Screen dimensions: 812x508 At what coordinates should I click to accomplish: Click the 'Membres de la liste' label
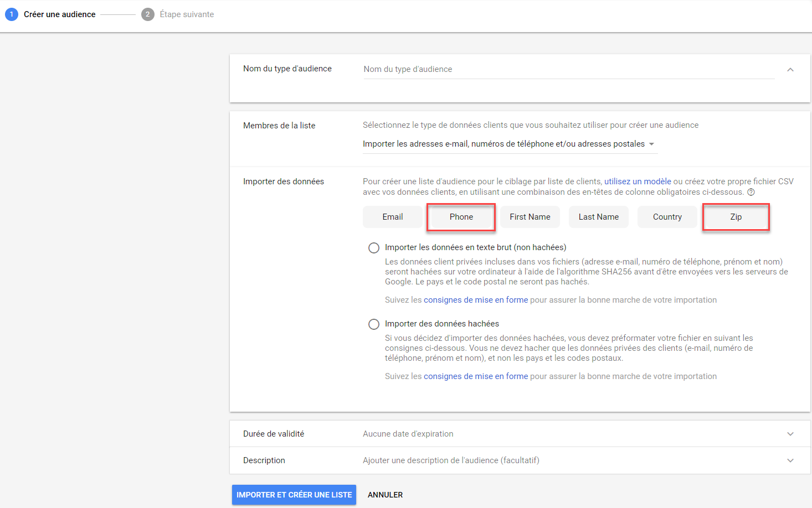point(279,126)
